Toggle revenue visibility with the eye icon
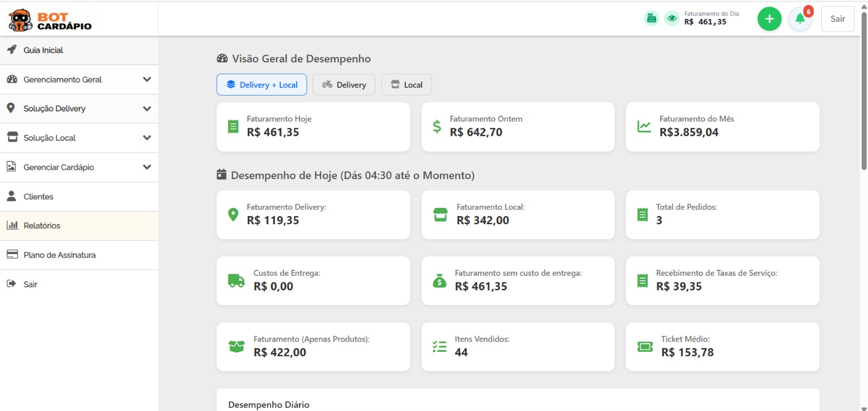 [672, 18]
